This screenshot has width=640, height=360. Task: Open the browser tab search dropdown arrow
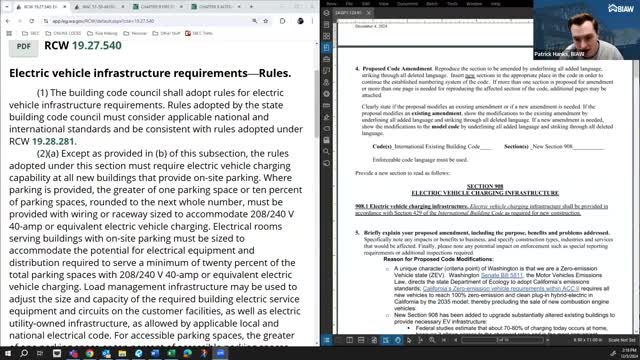[x=7, y=7]
